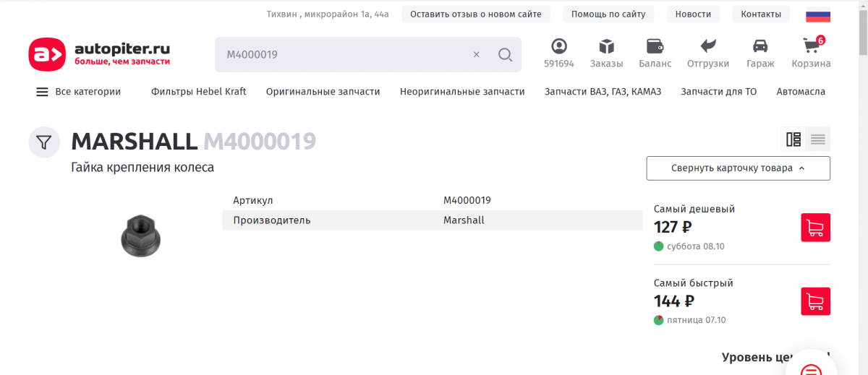Open Оригинальные запчасти menu
868x375 pixels.
pos(323,92)
